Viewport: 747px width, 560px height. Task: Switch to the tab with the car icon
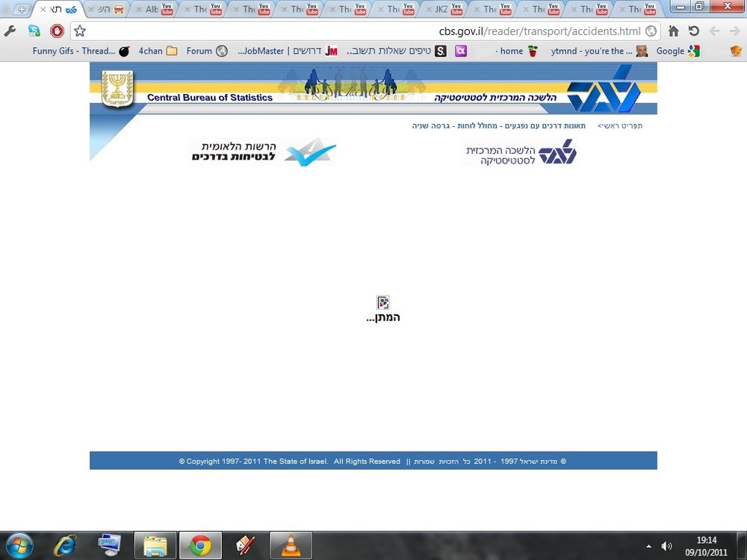tap(107, 9)
